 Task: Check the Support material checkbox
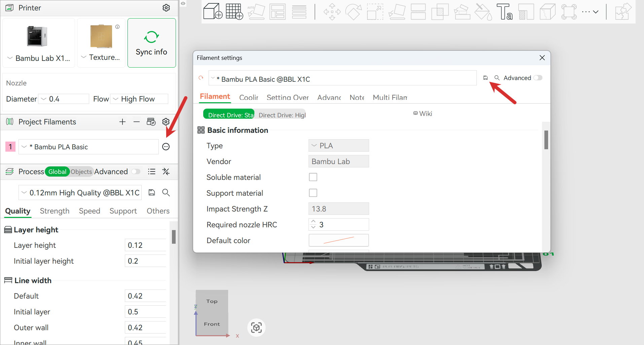pos(313,193)
